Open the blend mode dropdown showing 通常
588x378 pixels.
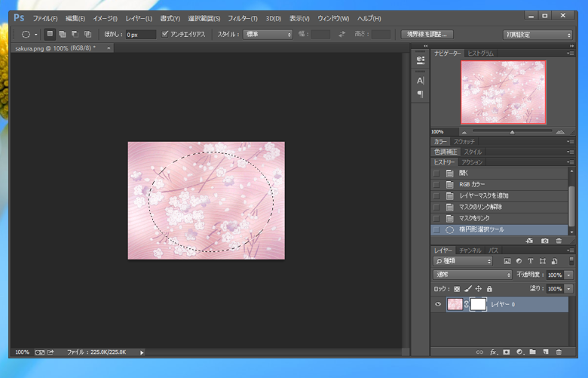472,275
